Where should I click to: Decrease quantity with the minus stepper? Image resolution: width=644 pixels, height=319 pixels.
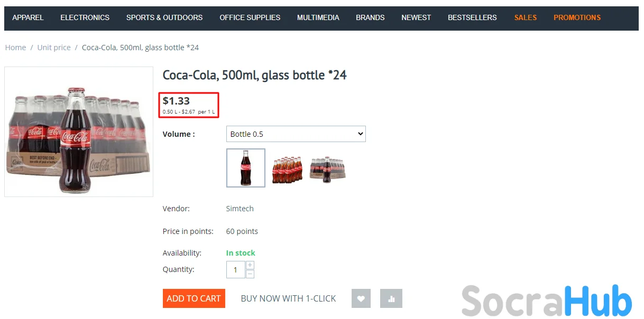pyautogui.click(x=250, y=274)
